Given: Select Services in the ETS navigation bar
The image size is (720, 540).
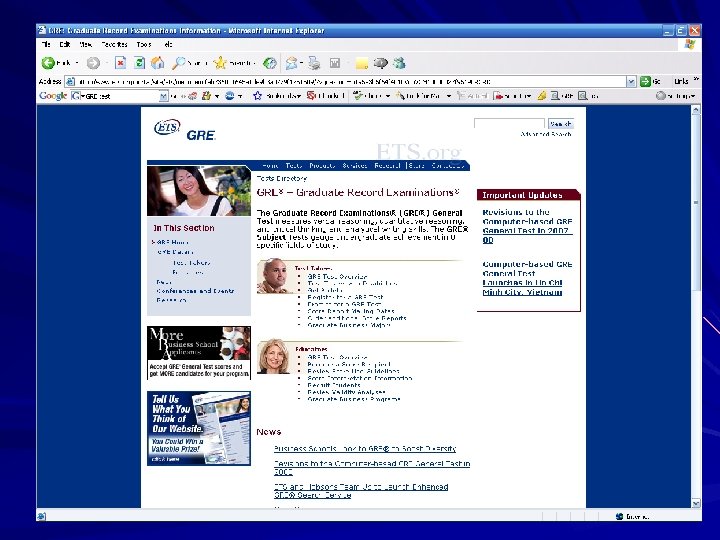Looking at the screenshot, I should tap(354, 165).
